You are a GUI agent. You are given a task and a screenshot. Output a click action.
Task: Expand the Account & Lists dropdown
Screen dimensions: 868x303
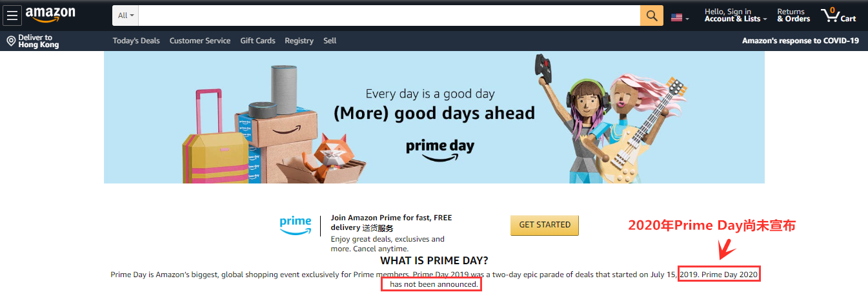coord(736,16)
